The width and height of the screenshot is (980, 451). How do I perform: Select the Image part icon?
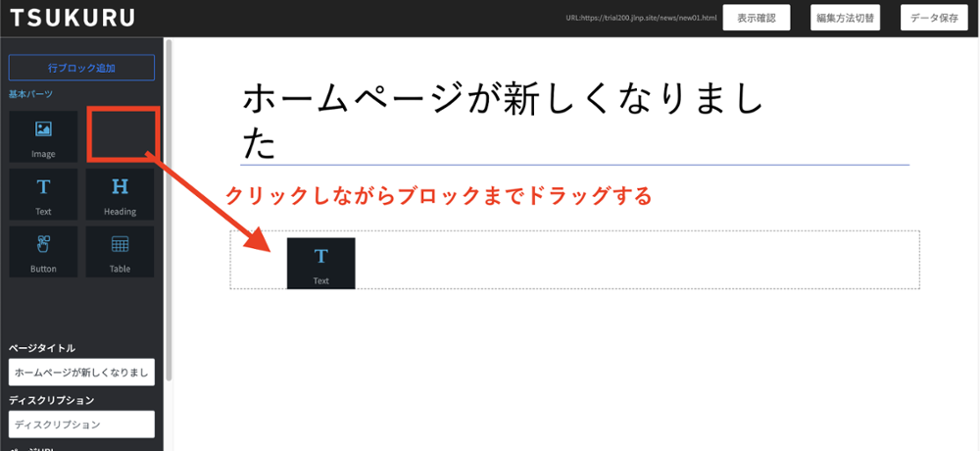click(x=43, y=136)
